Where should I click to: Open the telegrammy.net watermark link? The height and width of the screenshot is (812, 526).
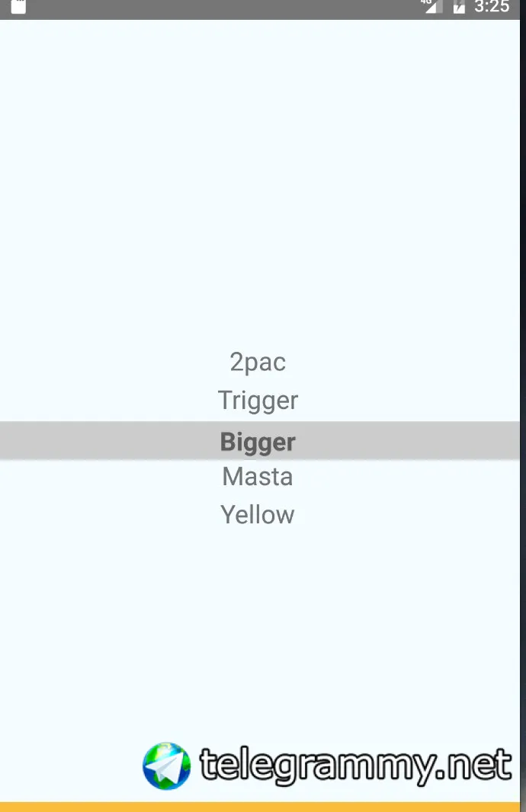pos(355,766)
